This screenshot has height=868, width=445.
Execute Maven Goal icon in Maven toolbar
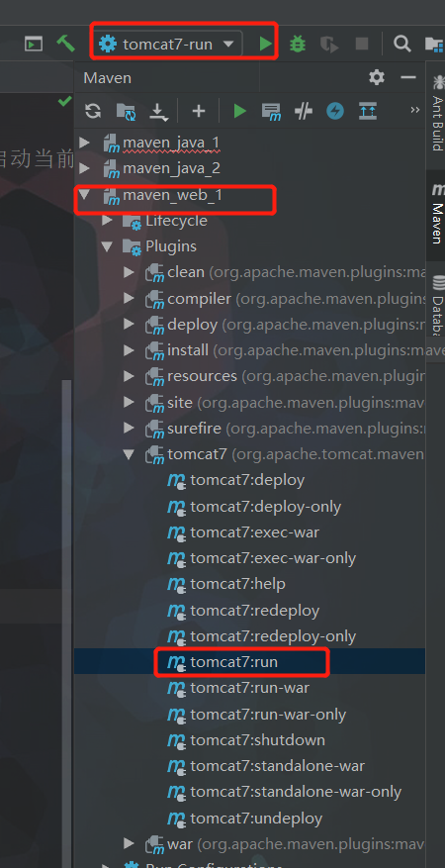(x=271, y=111)
